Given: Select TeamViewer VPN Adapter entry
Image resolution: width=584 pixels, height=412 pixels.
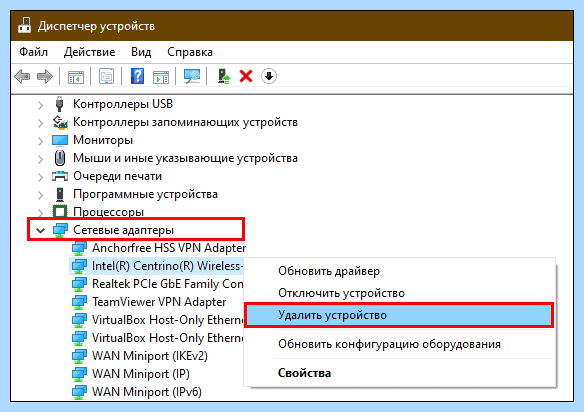Looking at the screenshot, I should (159, 302).
